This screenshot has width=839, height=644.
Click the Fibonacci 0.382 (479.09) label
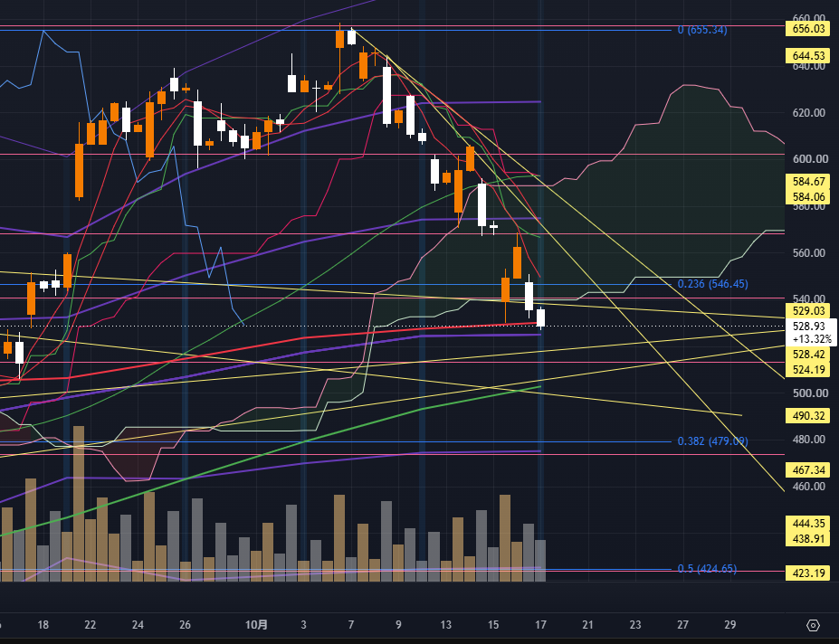(x=712, y=441)
